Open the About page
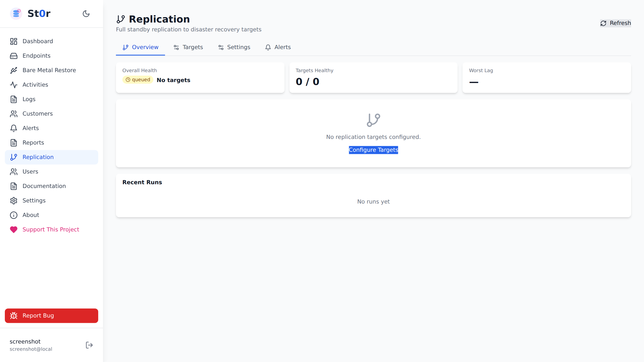The image size is (644, 362). [31, 215]
